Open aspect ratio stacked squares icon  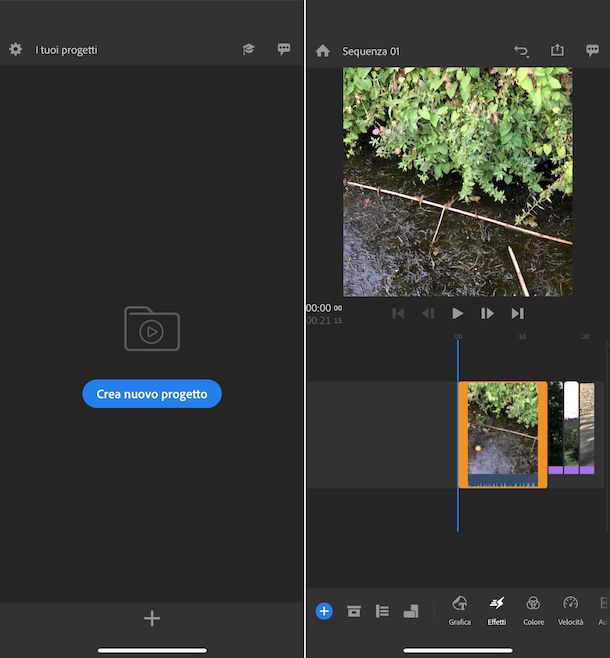(x=411, y=611)
